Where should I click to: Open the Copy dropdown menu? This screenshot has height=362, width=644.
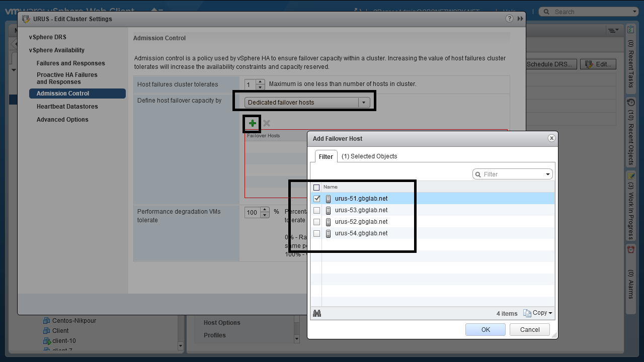(538, 313)
